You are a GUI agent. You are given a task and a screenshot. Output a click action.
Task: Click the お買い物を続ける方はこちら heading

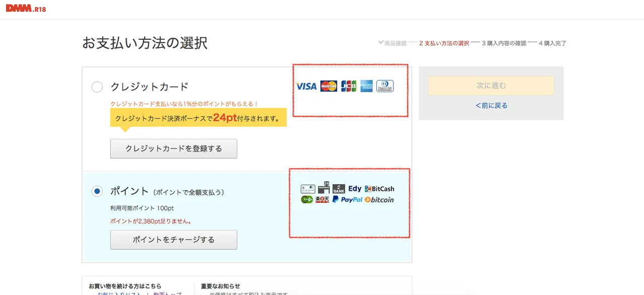(125, 286)
